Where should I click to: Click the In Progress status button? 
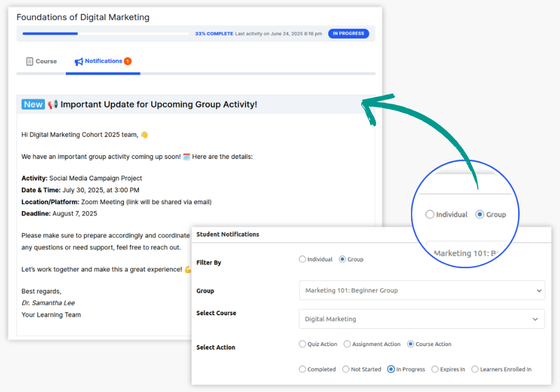pos(391,369)
